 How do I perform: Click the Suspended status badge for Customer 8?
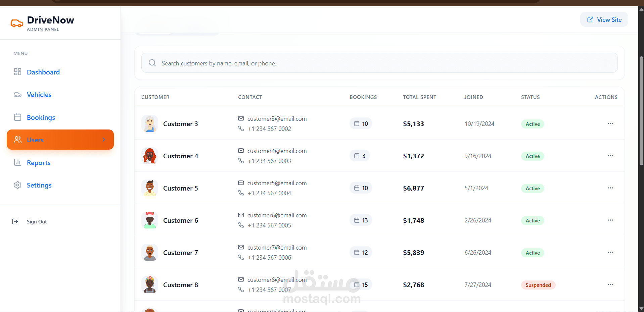tap(538, 285)
